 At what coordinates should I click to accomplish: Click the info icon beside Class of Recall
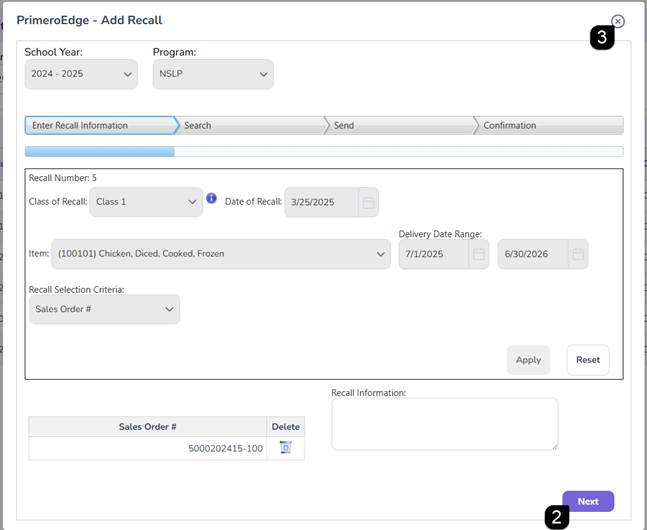211,198
